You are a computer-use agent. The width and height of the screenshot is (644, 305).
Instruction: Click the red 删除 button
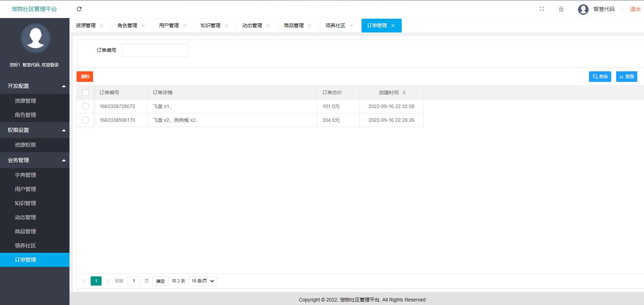85,77
